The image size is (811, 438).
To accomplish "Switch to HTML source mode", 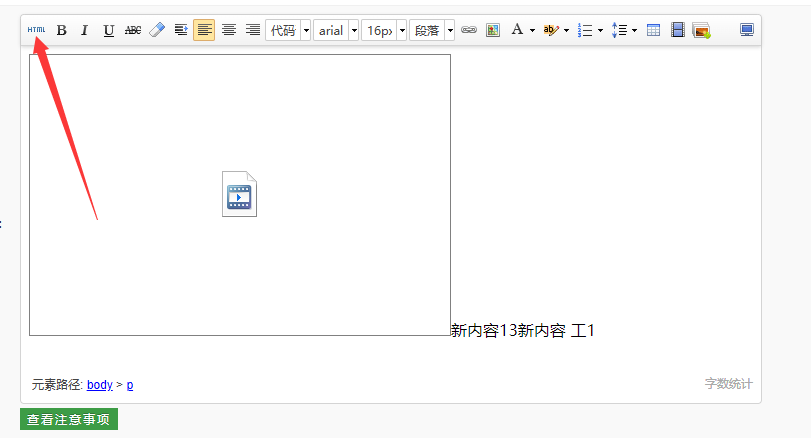I will coord(36,30).
